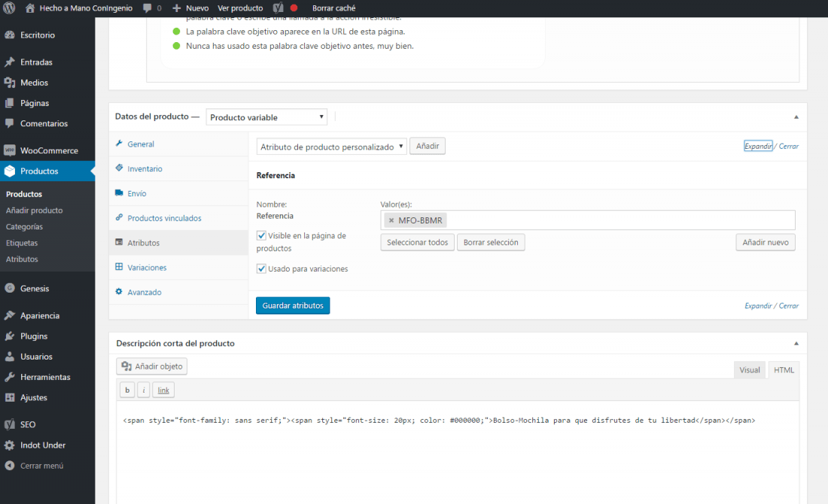The image size is (828, 504).
Task: Click the WooCommerce logo icon in the sidebar
Action: [x=10, y=150]
